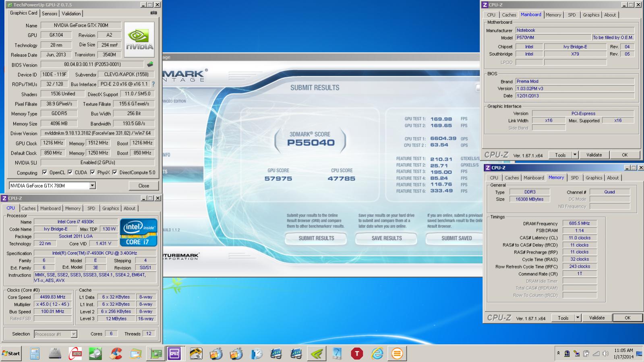Viewport: 644px width, 362px height.
Task: Open the Windows Start menu
Action: (11, 354)
